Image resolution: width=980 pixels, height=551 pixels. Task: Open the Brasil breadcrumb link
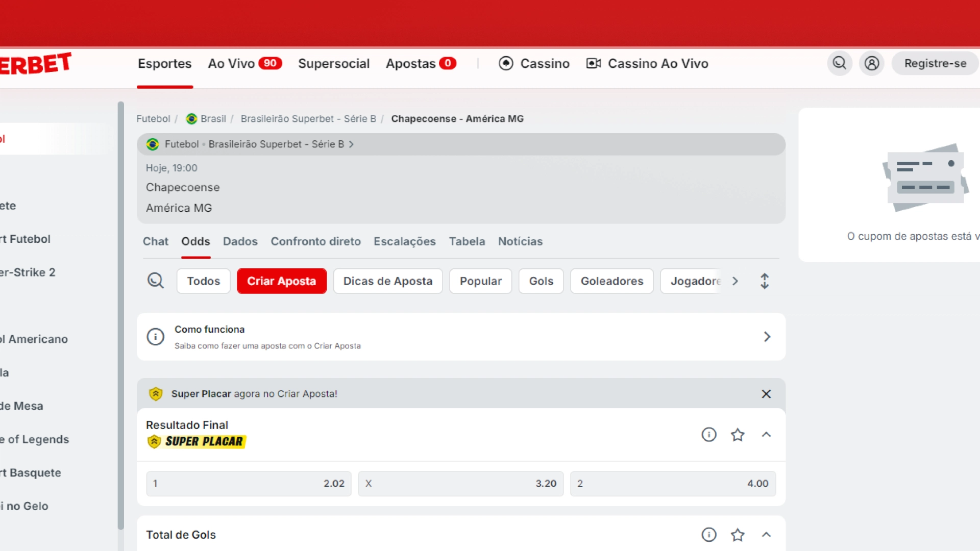click(x=214, y=118)
